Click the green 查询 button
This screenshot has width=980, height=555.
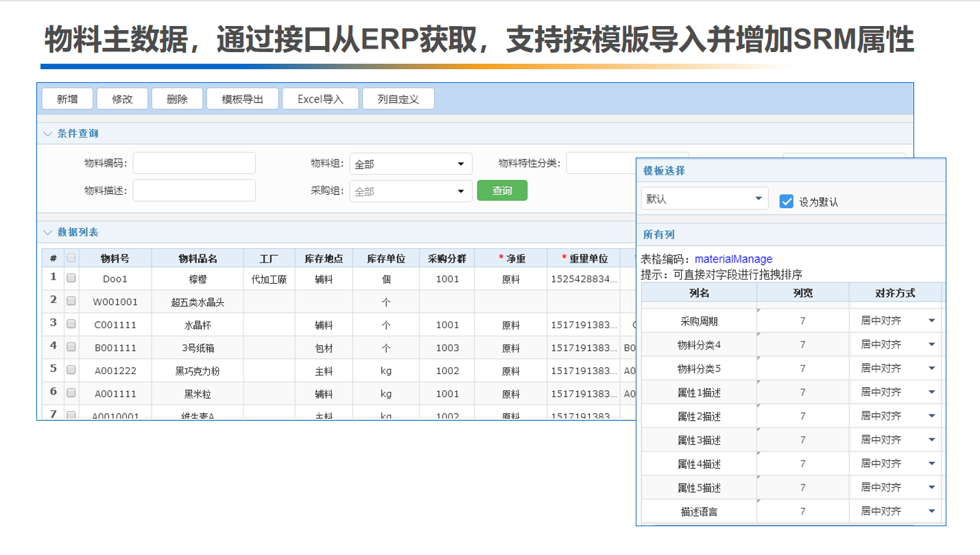pos(502,190)
